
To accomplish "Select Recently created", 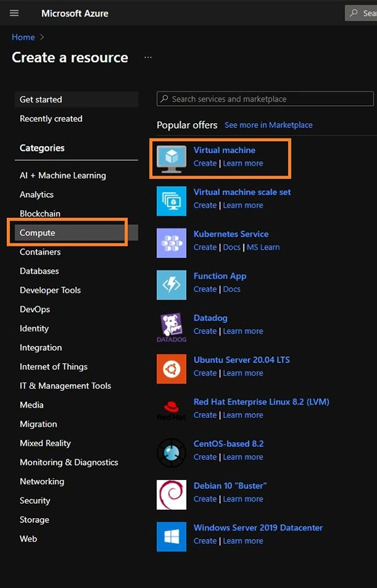I will (x=51, y=118).
